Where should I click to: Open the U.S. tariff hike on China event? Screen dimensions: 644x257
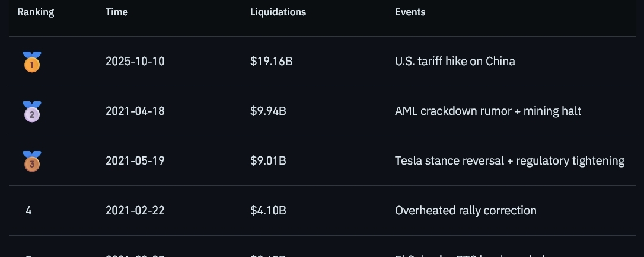[455, 62]
